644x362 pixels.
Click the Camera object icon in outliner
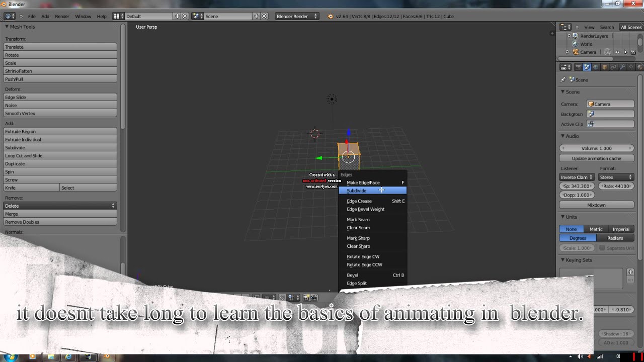[577, 52]
